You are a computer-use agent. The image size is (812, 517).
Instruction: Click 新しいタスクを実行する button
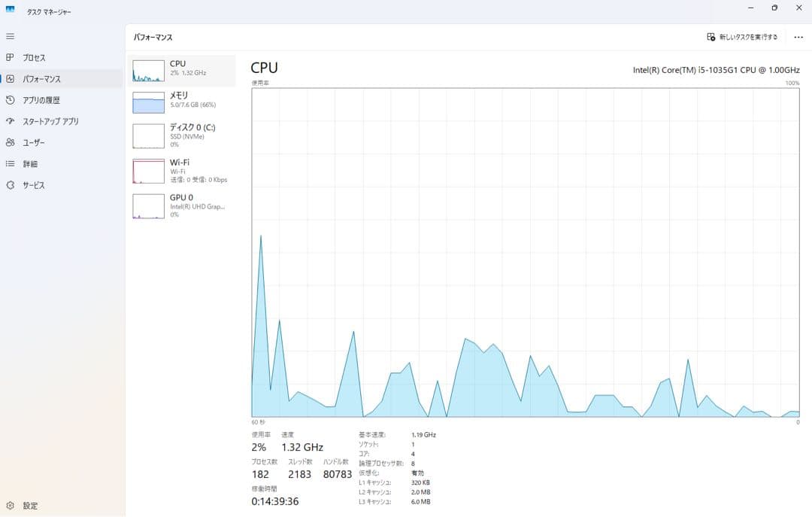(742, 37)
